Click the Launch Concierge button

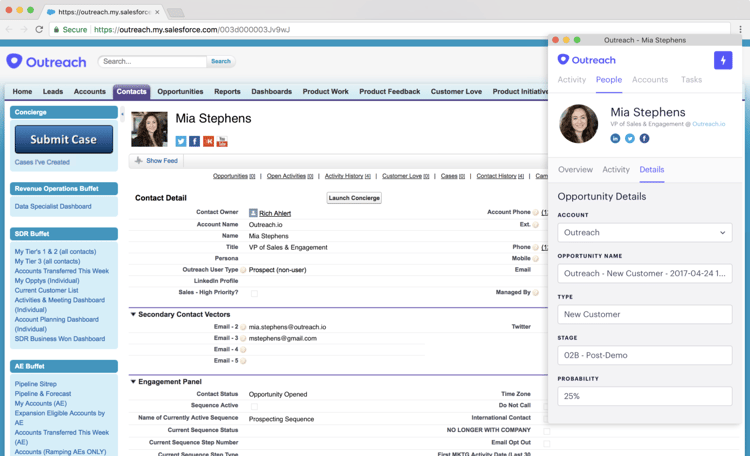pyautogui.click(x=354, y=198)
